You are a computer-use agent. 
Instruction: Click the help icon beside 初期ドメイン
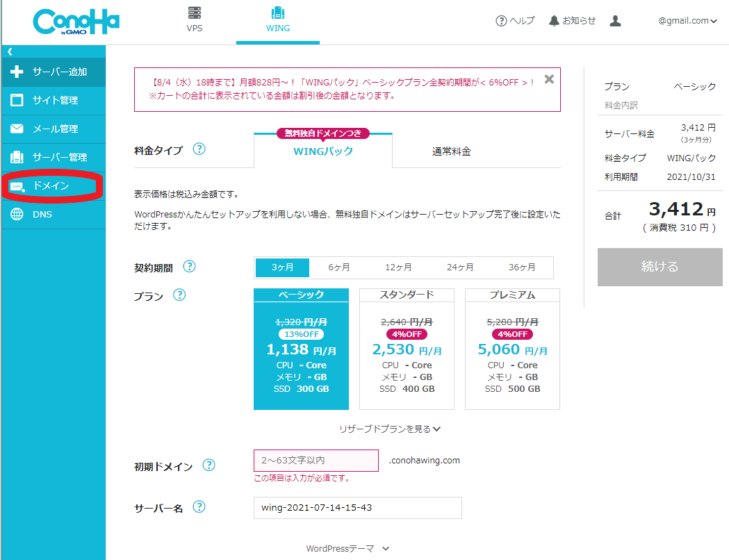(x=209, y=465)
